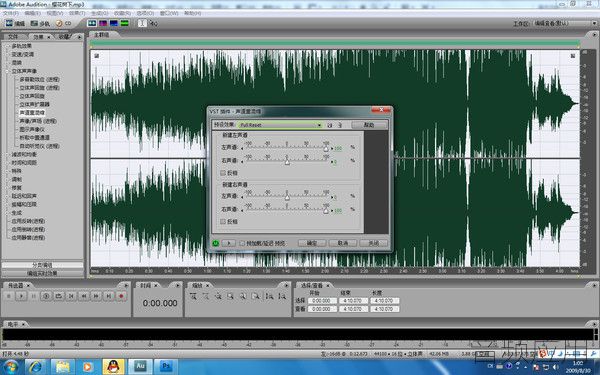This screenshot has height=375, width=600.
Task: Open the 帮助 menu in menu bar
Action: pos(192,13)
